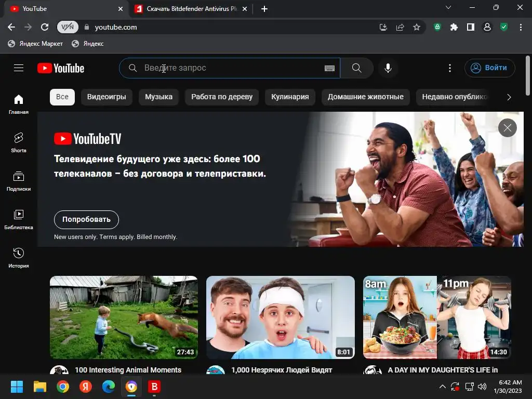Open the tab search dropdown
This screenshot has height=399, width=532.
point(448,7)
